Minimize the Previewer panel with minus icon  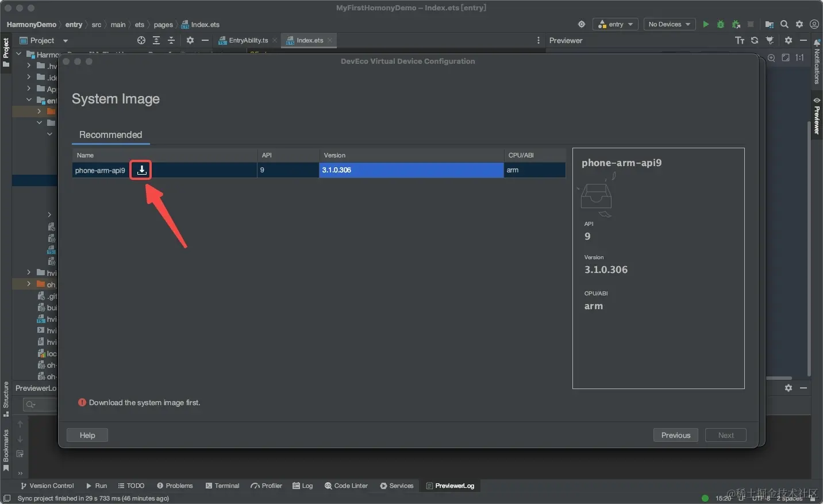click(x=803, y=40)
